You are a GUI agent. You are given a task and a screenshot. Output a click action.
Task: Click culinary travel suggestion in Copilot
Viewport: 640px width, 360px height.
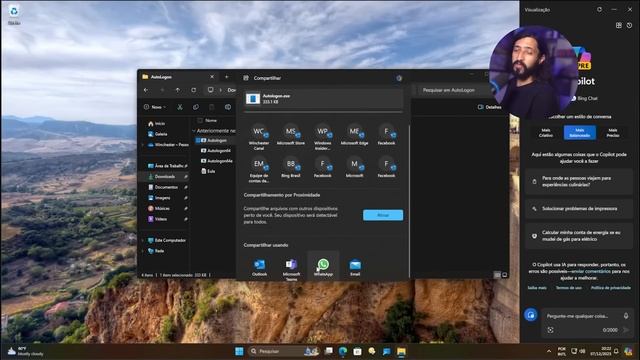579,181
